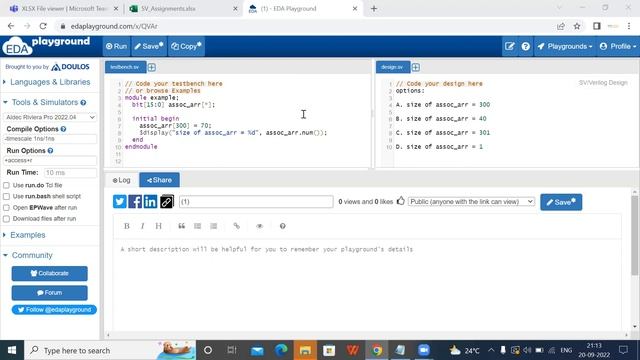Image resolution: width=640 pixels, height=360 pixels.
Task: Like the playground with thumbs up icon
Action: 400,201
